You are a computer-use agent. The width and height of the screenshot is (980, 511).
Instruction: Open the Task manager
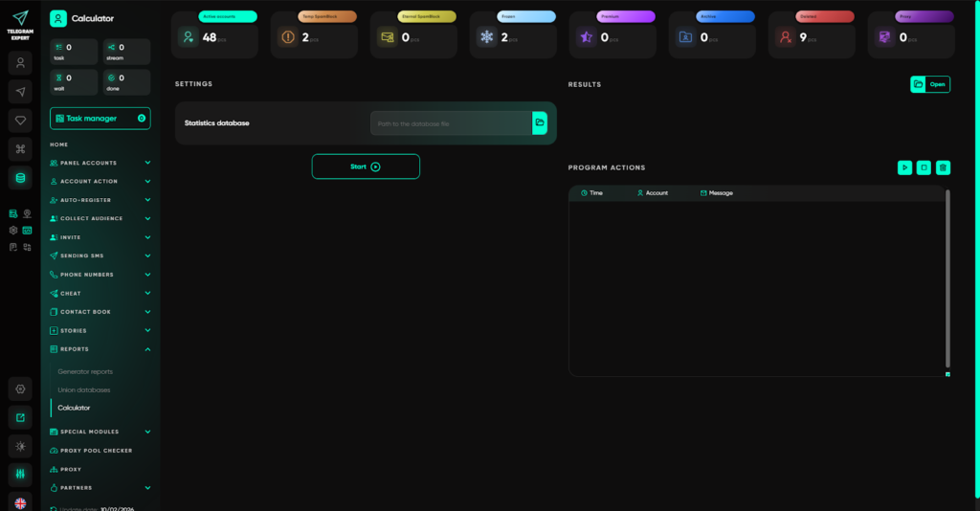click(100, 119)
